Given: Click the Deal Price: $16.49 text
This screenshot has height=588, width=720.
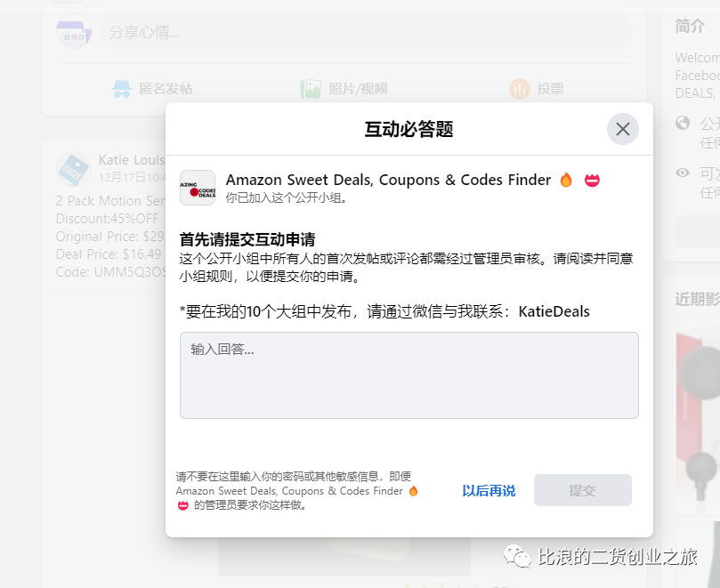Looking at the screenshot, I should tap(109, 254).
